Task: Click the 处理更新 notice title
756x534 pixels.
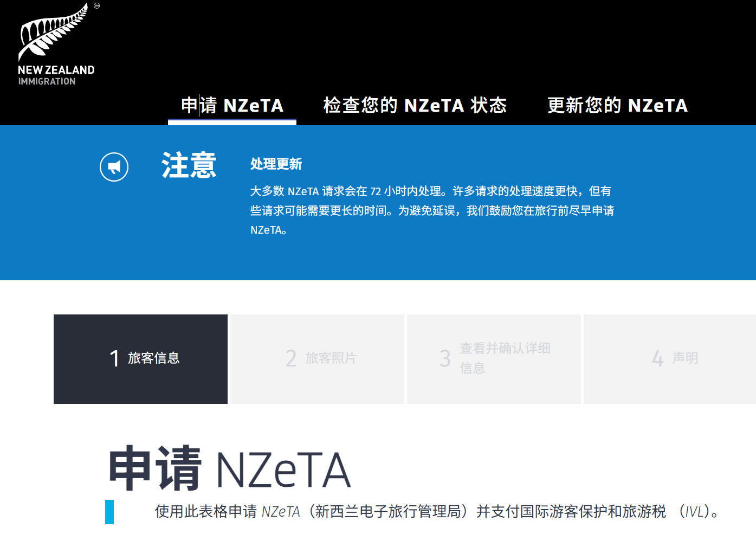Action: [276, 164]
